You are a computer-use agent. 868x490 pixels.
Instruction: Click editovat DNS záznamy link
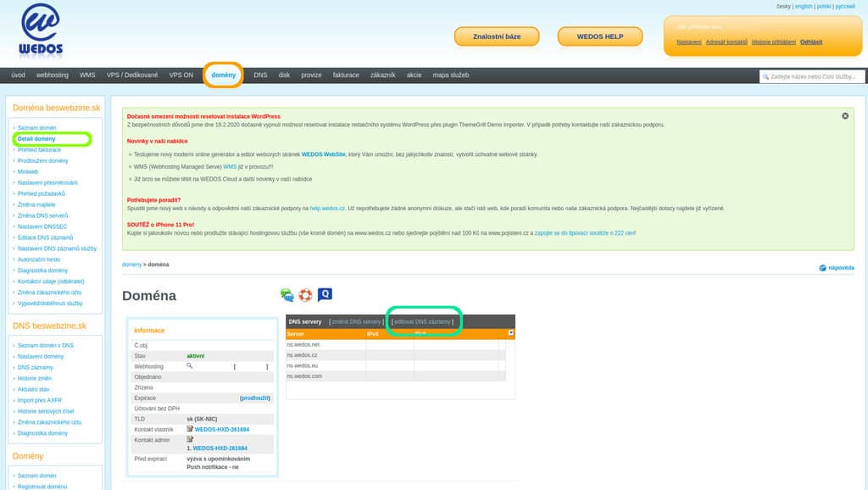click(422, 321)
